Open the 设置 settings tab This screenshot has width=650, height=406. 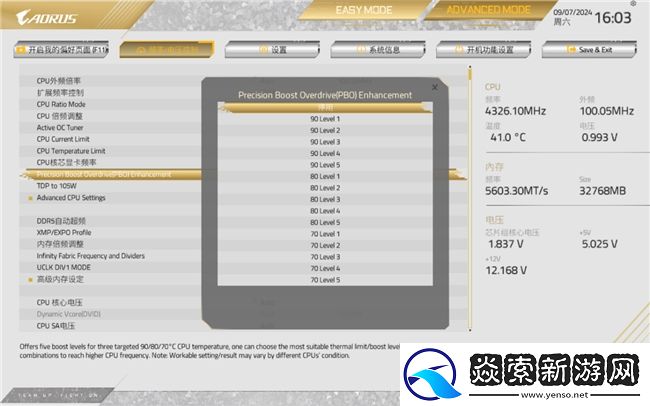tap(274, 49)
